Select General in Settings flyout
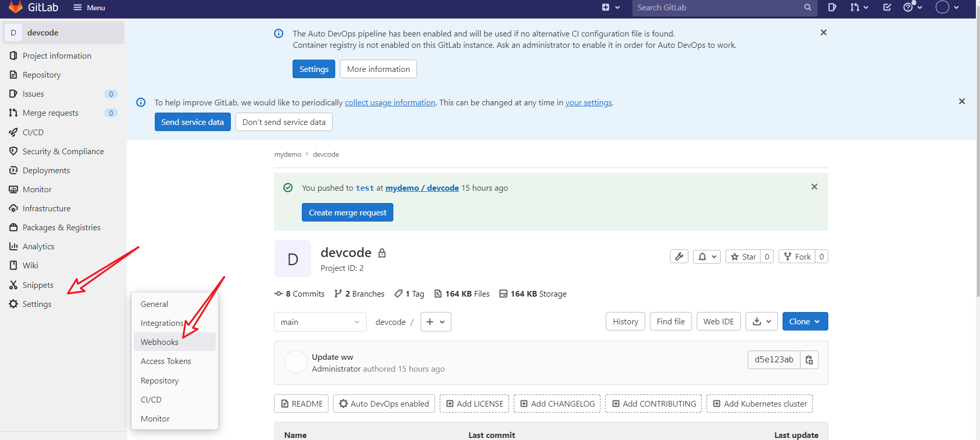 [175, 304]
